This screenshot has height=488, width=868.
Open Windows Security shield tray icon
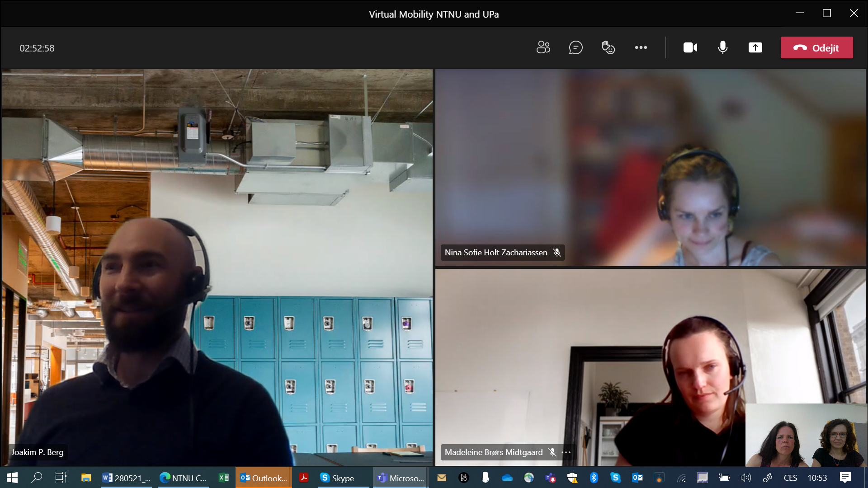572,478
